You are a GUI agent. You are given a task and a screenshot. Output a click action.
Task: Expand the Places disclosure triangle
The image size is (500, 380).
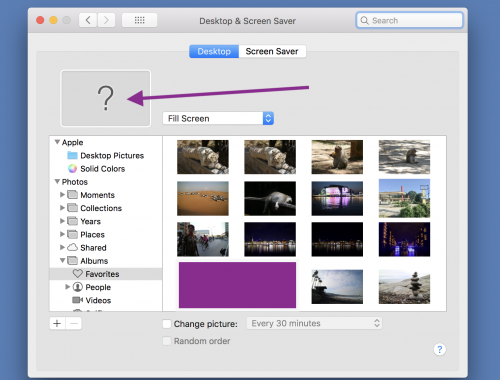pyautogui.click(x=62, y=234)
